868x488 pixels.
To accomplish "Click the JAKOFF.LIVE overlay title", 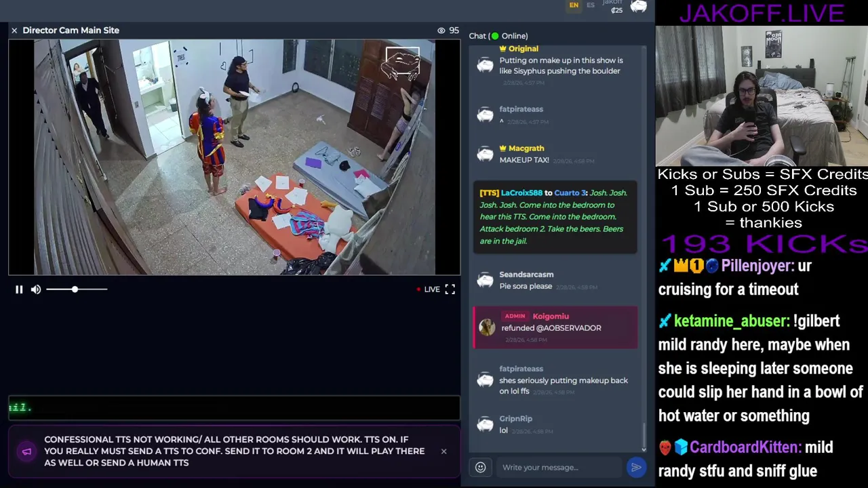I will [x=762, y=13].
